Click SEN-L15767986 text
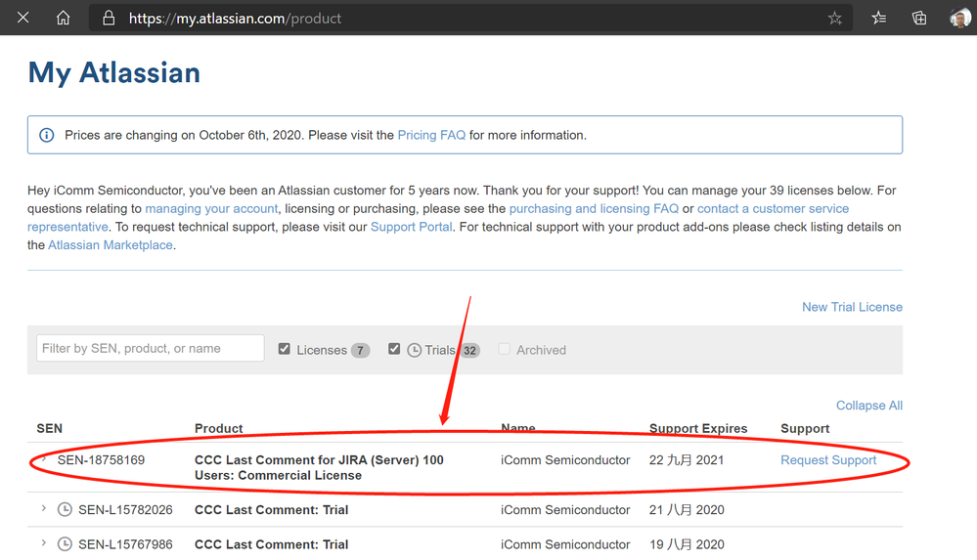The height and width of the screenshot is (560, 977). (125, 545)
